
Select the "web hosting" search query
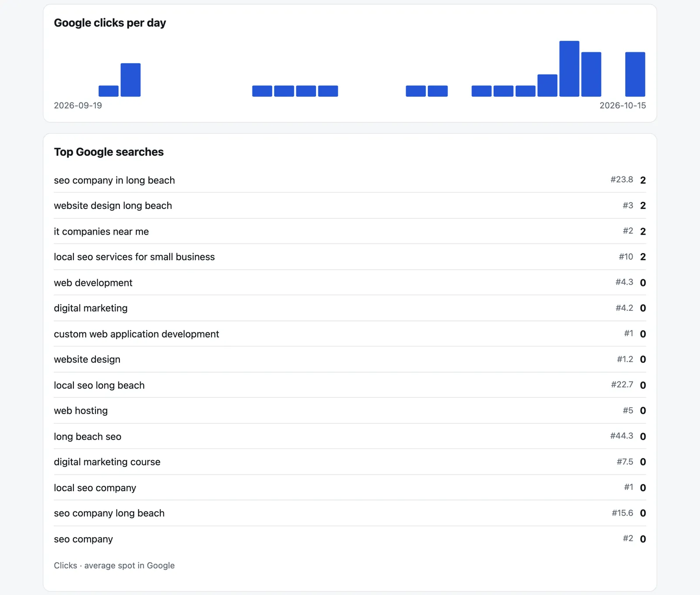81,411
